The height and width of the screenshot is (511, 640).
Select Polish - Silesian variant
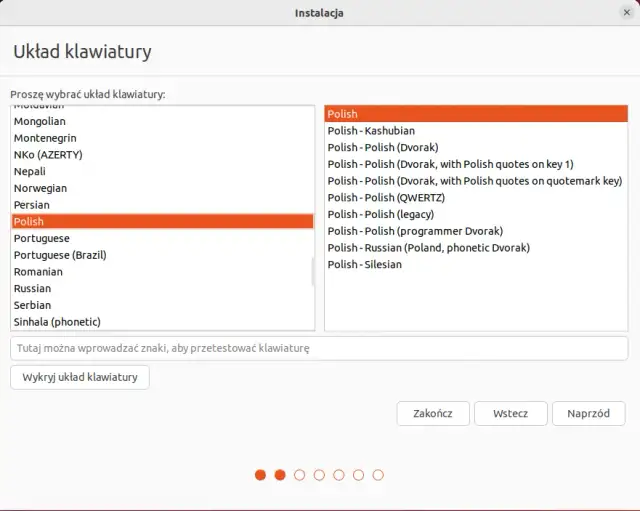click(x=365, y=264)
